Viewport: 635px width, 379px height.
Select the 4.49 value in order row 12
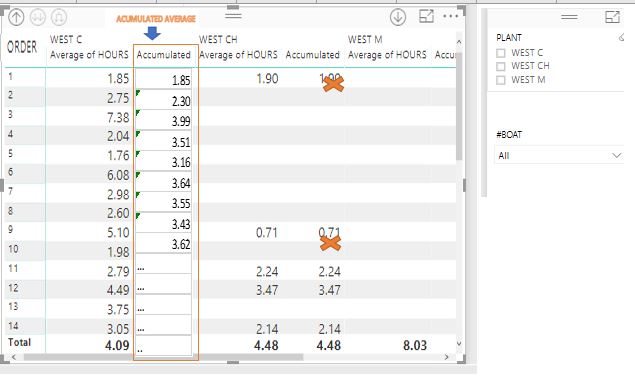point(118,290)
